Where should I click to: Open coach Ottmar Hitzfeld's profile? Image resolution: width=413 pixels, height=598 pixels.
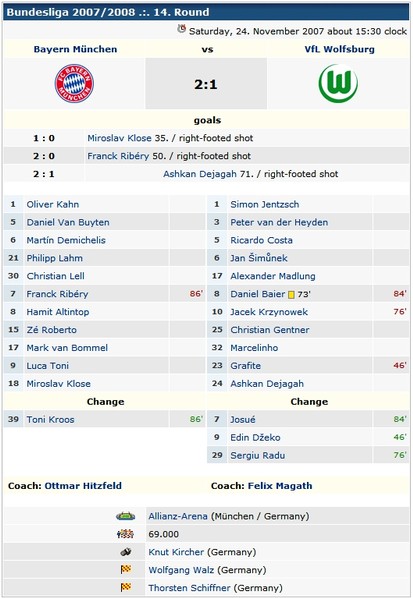coord(83,486)
